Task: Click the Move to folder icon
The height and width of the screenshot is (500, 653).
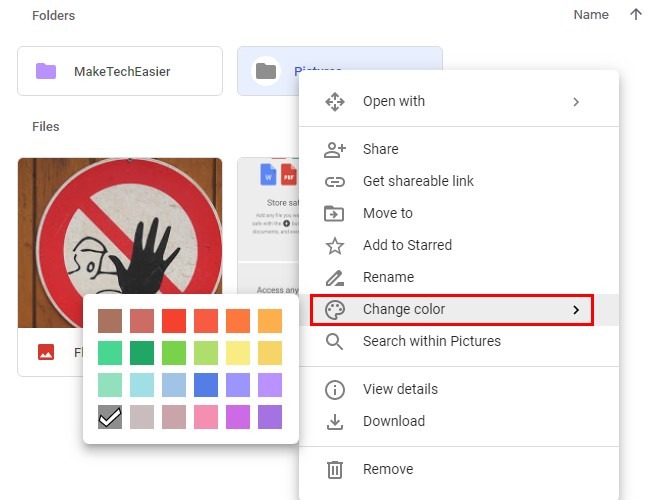Action: point(335,213)
